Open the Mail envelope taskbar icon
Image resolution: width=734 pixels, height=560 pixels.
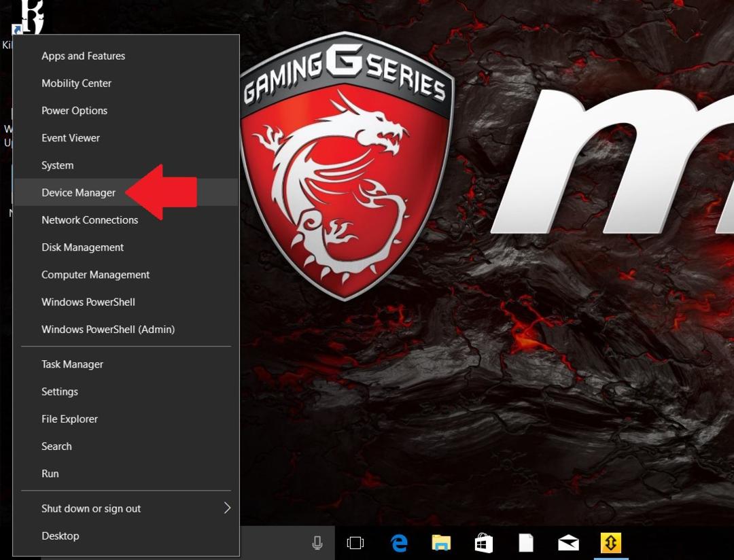coord(568,543)
